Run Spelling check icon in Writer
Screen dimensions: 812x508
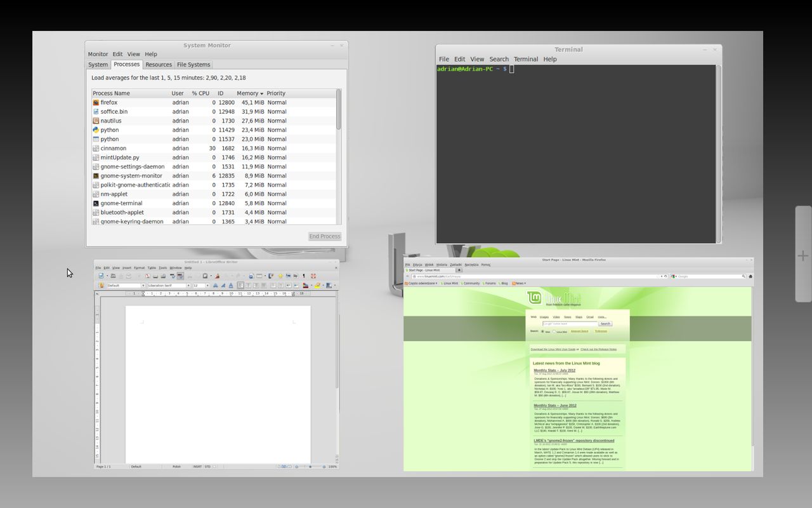pos(173,276)
